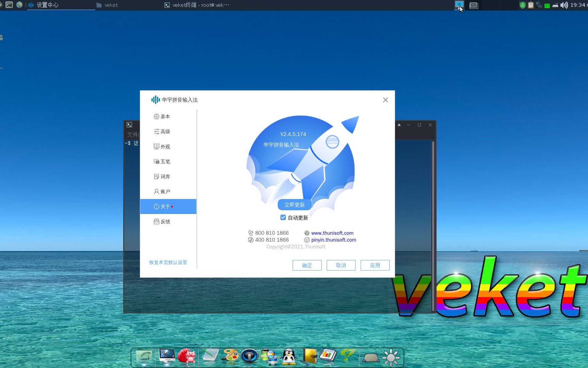This screenshot has width=588, height=368.
Task: Launch the Tux penguin dock icon
Action: pyautogui.click(x=289, y=356)
